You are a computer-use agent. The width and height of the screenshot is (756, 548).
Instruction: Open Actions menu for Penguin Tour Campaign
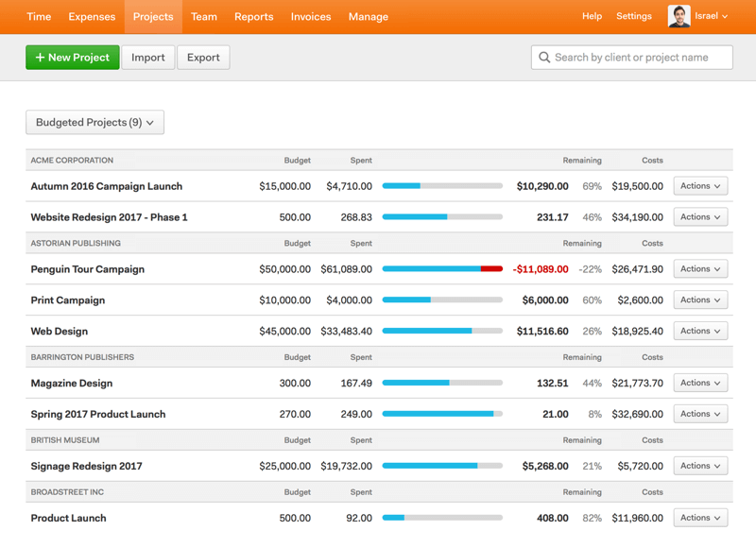[x=700, y=269]
